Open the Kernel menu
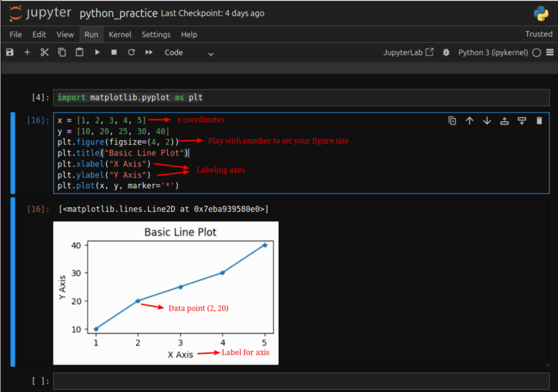Screen dimensions: 558x392 pos(120,34)
